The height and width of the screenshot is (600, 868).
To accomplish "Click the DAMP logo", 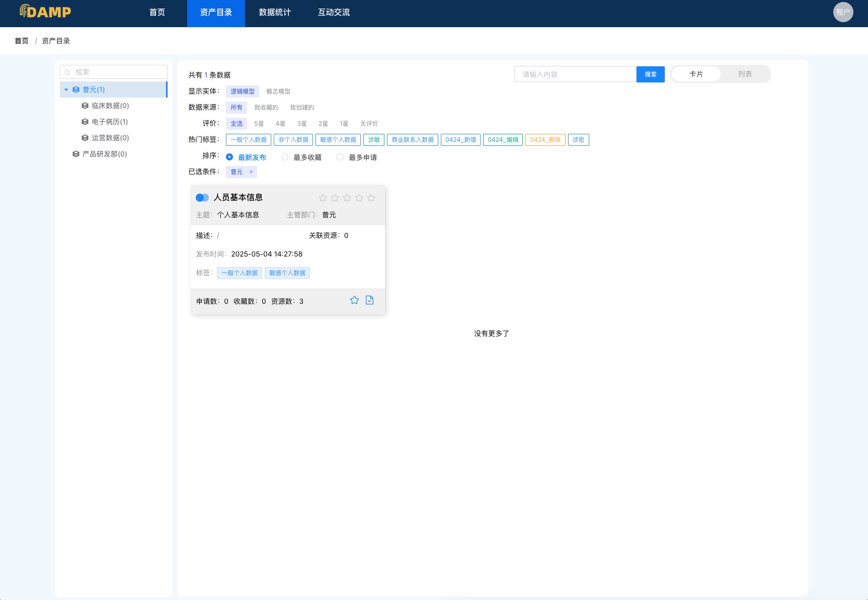I will pos(45,12).
